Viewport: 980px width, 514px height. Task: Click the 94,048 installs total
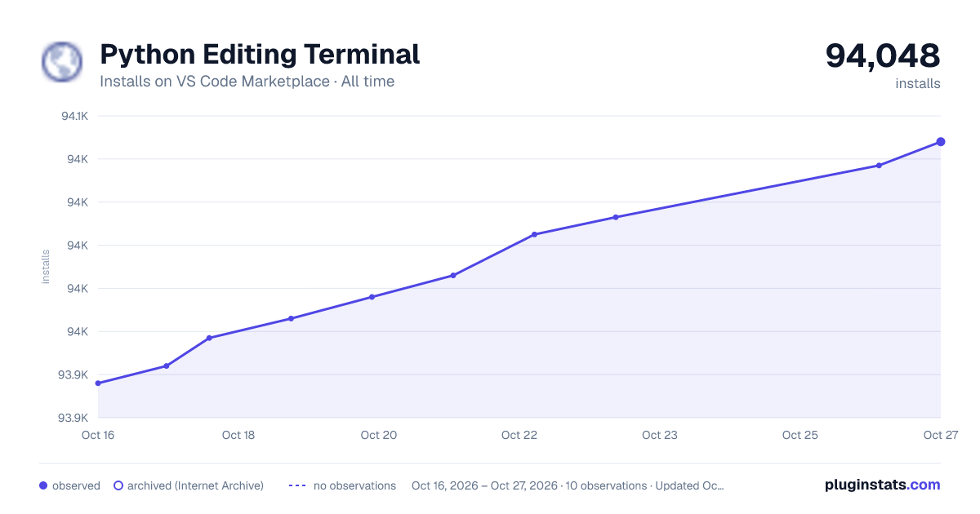coord(883,55)
